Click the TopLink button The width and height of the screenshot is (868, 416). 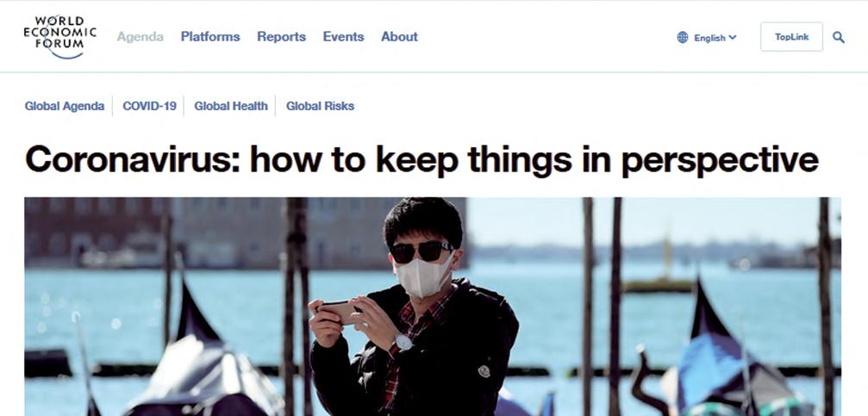(791, 37)
